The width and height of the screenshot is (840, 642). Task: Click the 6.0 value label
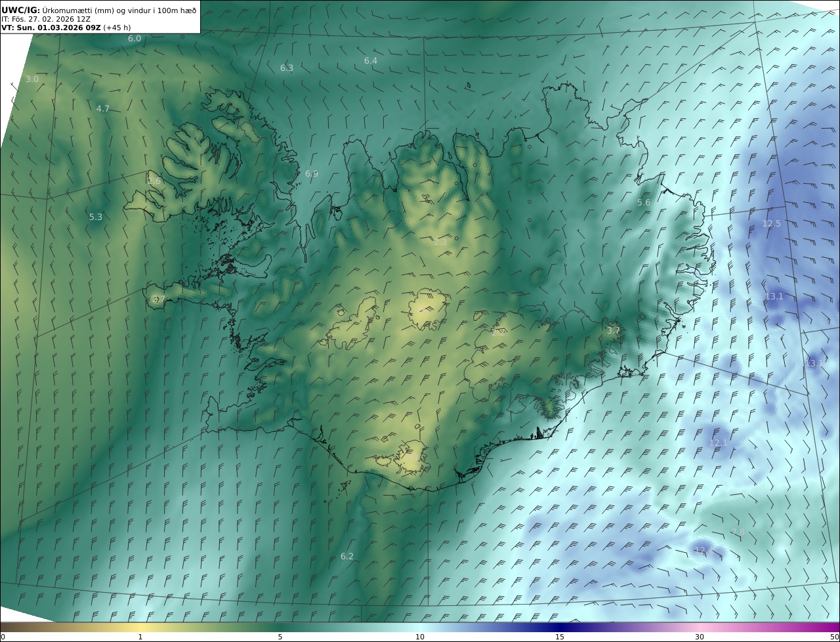pyautogui.click(x=135, y=39)
